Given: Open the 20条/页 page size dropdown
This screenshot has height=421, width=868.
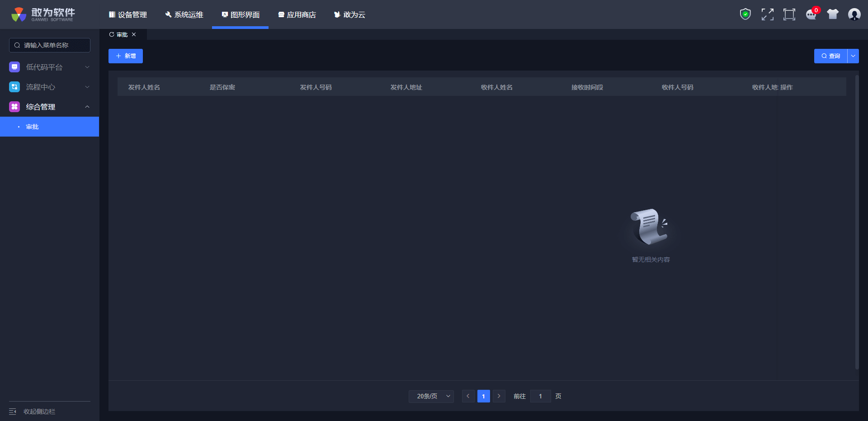Looking at the screenshot, I should (431, 396).
